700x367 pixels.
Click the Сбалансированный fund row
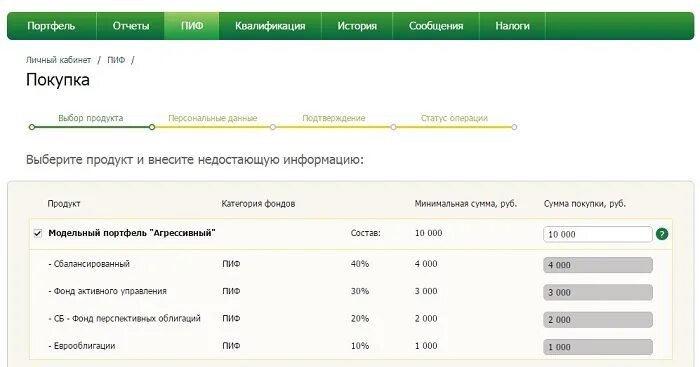pyautogui.click(x=350, y=264)
